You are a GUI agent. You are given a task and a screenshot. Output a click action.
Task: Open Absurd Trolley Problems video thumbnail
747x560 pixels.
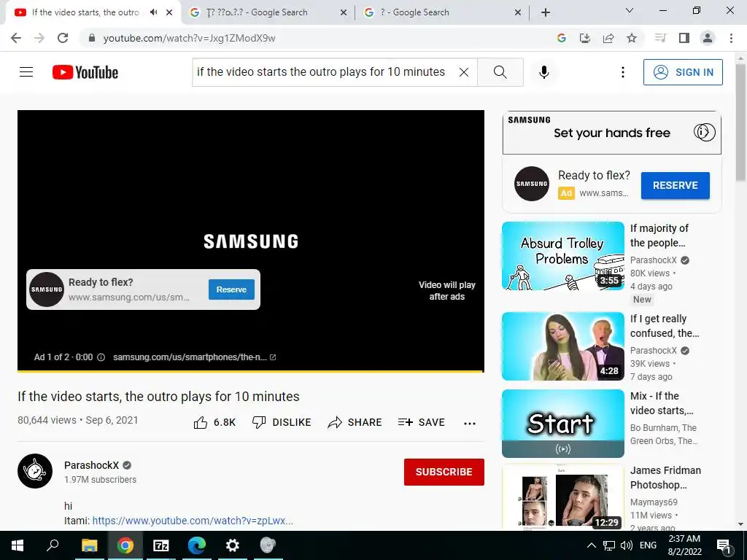563,256
